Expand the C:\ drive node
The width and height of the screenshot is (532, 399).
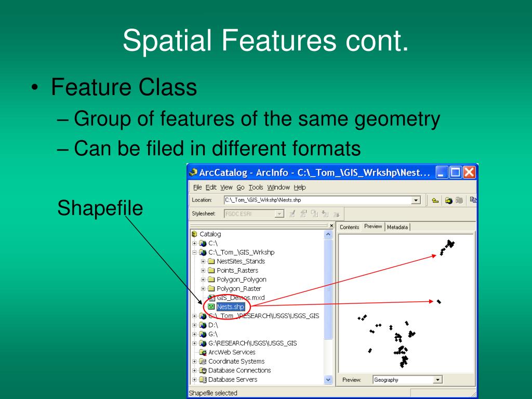pos(194,243)
